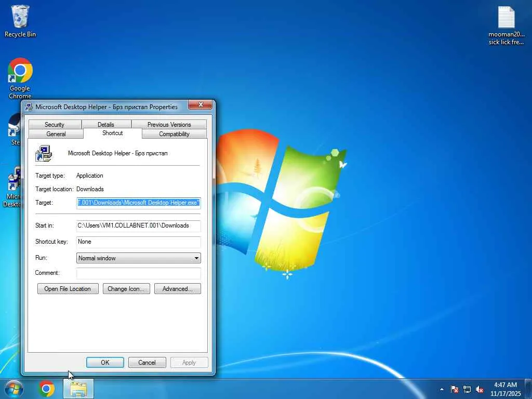Click the shortcut icon in Properties dialog
The width and height of the screenshot is (532, 399).
(44, 153)
